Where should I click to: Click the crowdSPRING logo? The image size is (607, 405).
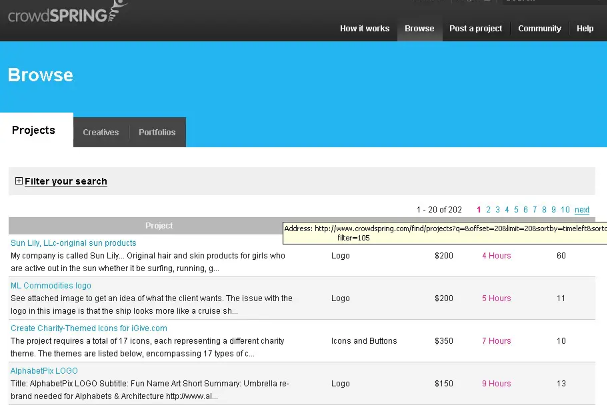point(68,12)
